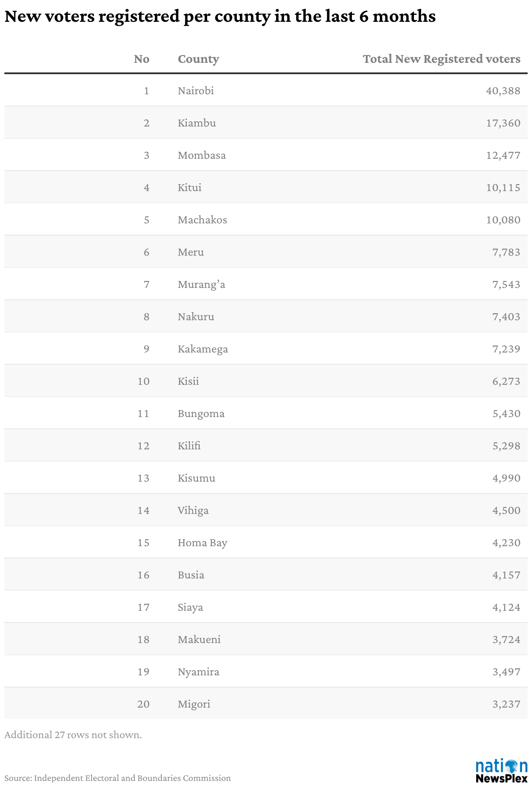Click the County column header
532x787 pixels.
pos(198,59)
